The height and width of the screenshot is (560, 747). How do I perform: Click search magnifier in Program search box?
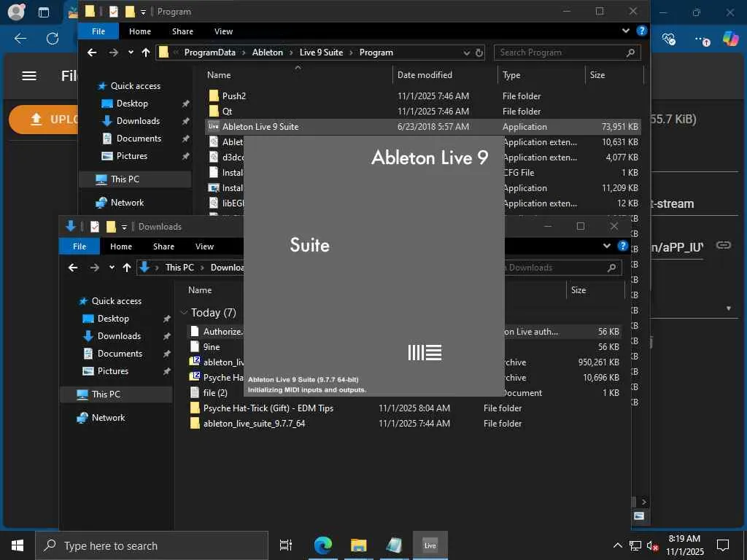coord(630,52)
